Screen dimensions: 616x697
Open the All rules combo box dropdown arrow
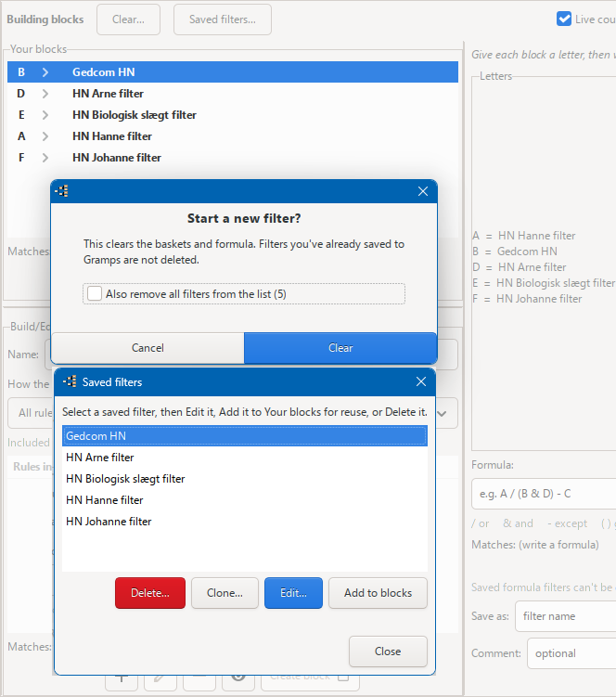click(442, 413)
